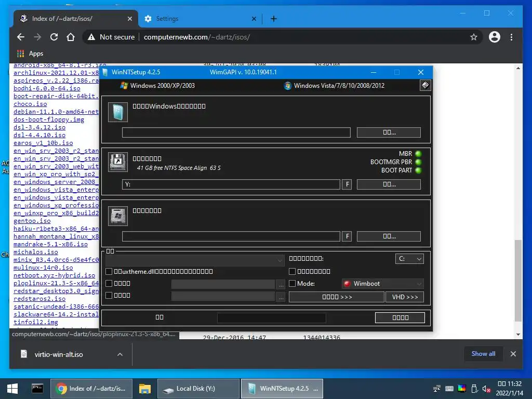Click the muted volume tray icon
Image resolution: width=532 pixels, height=399 pixels.
coord(486,389)
